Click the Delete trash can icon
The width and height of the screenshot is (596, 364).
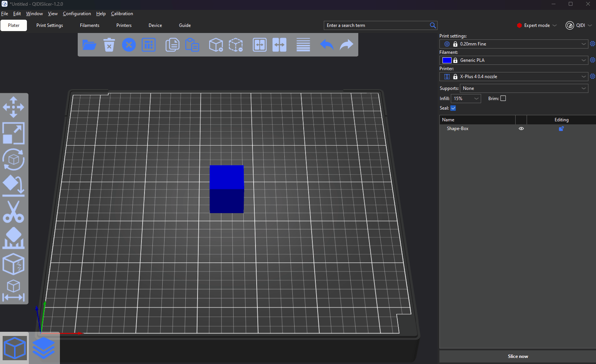(109, 45)
